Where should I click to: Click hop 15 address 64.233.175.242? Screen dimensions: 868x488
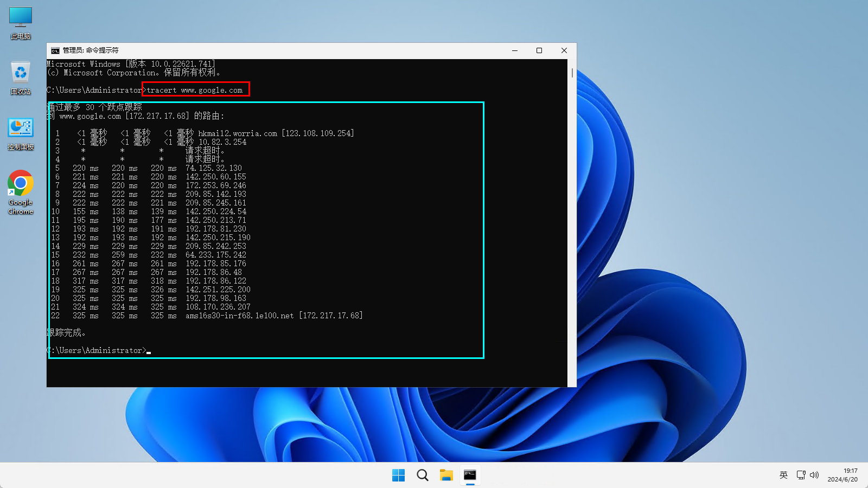pyautogui.click(x=216, y=255)
